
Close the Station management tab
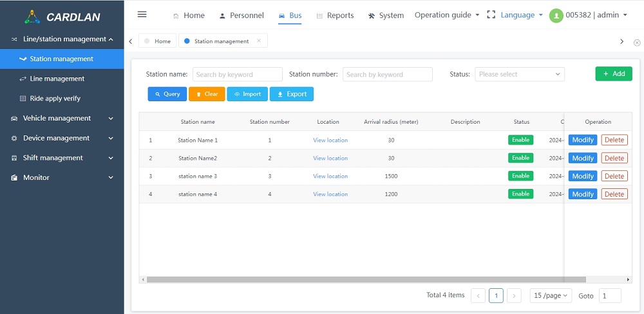point(259,41)
